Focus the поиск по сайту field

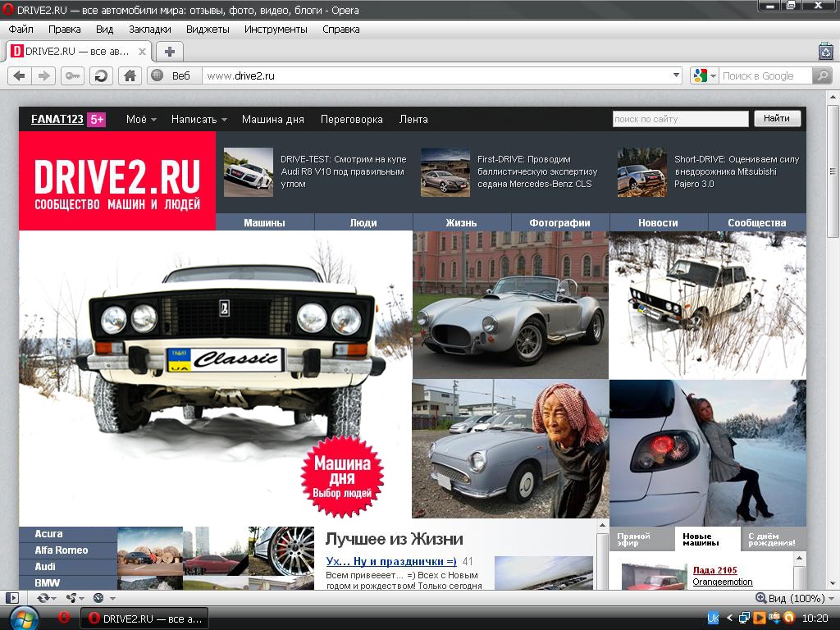tap(680, 119)
